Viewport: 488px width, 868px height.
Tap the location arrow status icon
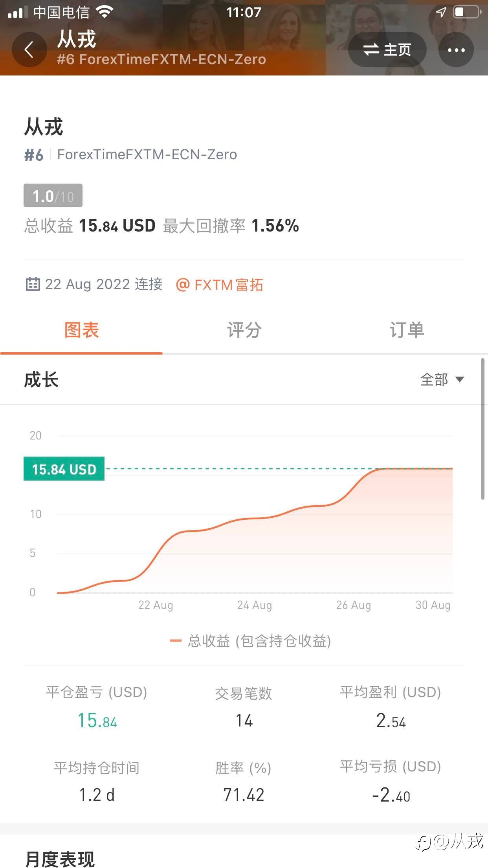[441, 12]
